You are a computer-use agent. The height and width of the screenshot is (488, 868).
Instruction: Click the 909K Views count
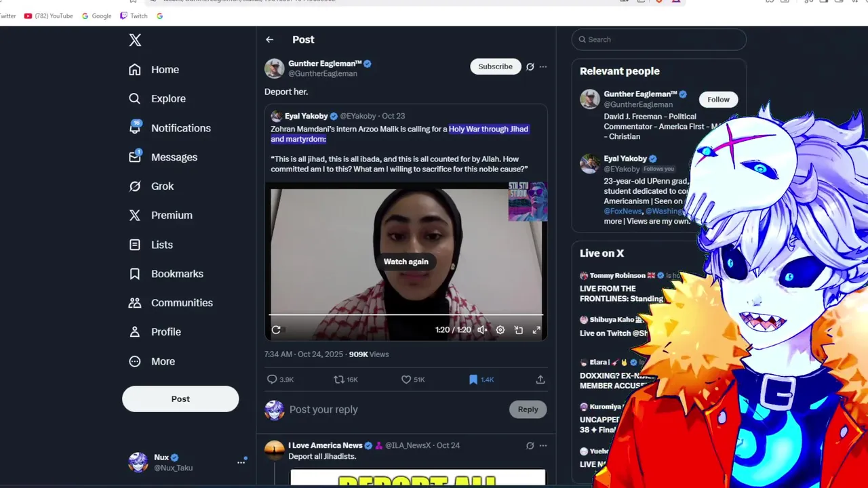(x=369, y=354)
